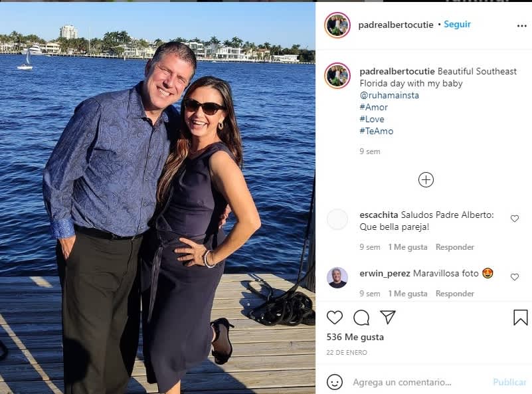Like erwin_perez's comment heart
532x394 pixels.
coord(515,276)
